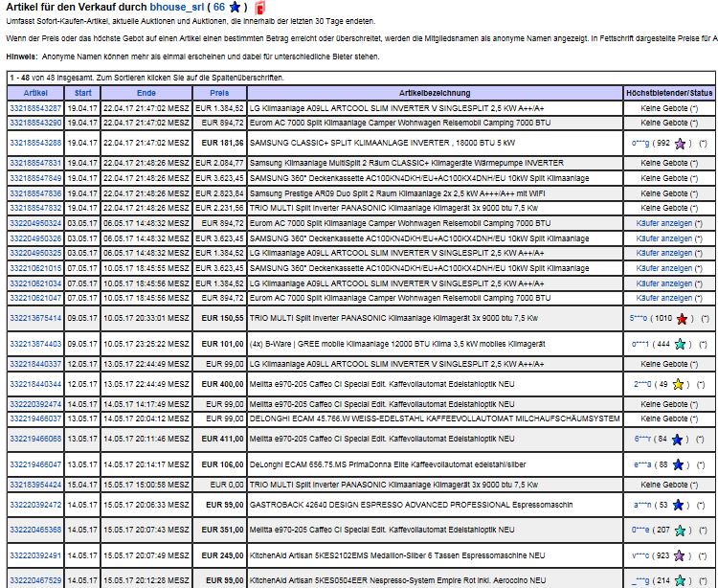The width and height of the screenshot is (718, 588).
Task: Click the red star beside bidder 5***o (1010)
Action: click(682, 319)
